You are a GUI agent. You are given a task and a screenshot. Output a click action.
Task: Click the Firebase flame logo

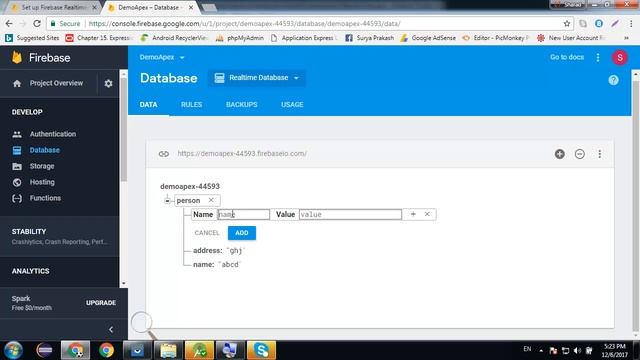pos(17,57)
